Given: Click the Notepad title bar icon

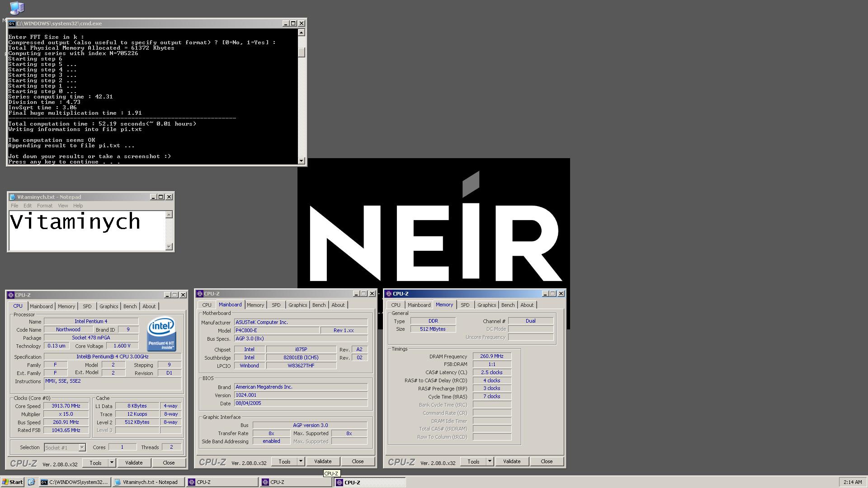Looking at the screenshot, I should tap(13, 197).
